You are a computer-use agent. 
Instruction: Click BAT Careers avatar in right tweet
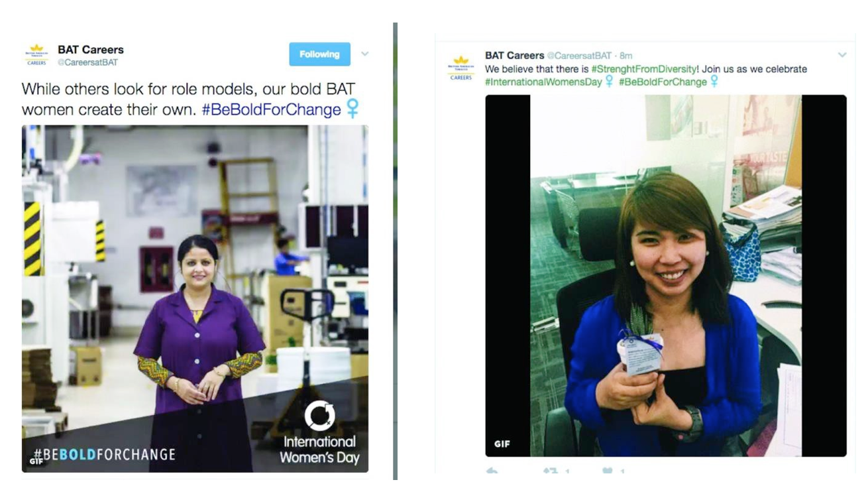coord(461,68)
